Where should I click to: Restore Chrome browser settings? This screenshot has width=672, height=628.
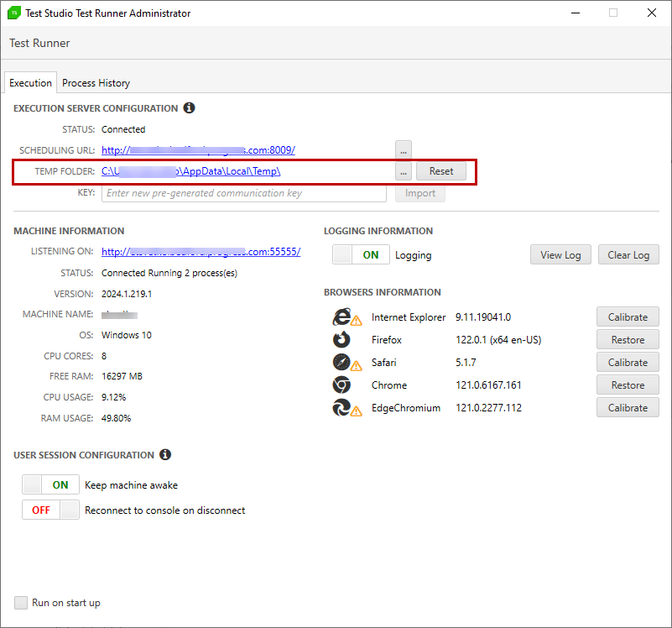(628, 385)
